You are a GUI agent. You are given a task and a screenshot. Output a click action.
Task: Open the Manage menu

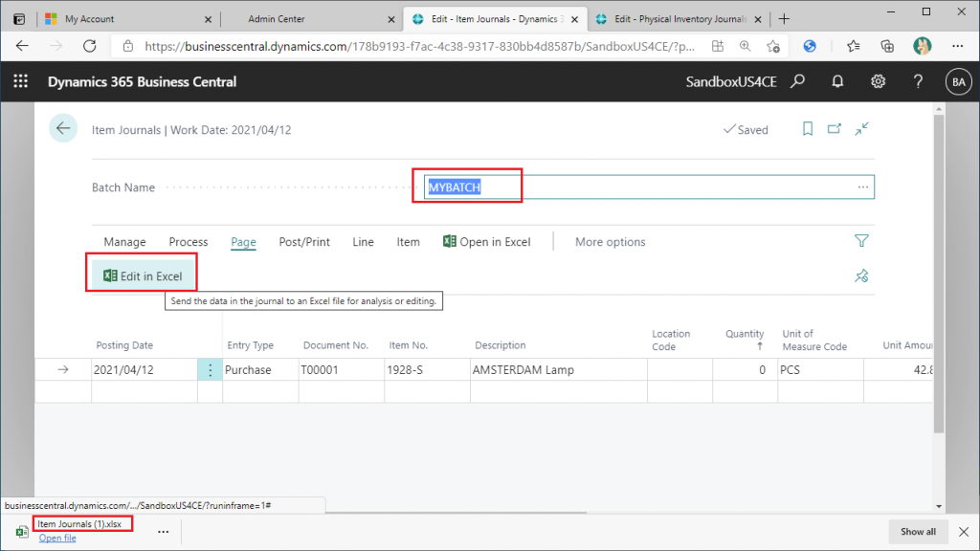(x=125, y=242)
